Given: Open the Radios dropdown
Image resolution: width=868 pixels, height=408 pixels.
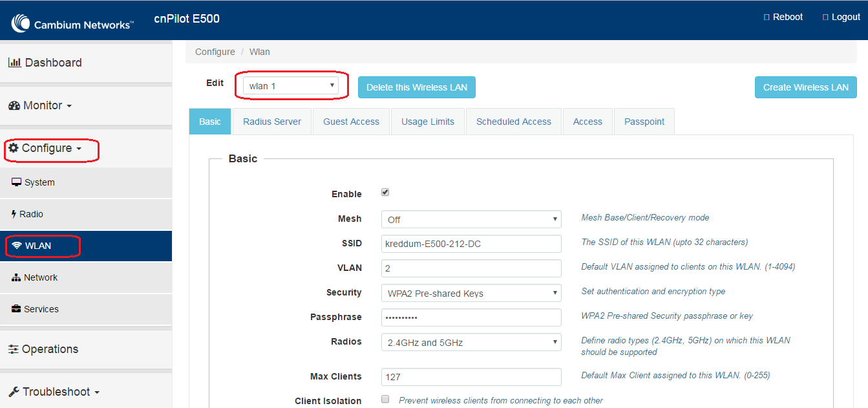Looking at the screenshot, I should [471, 343].
